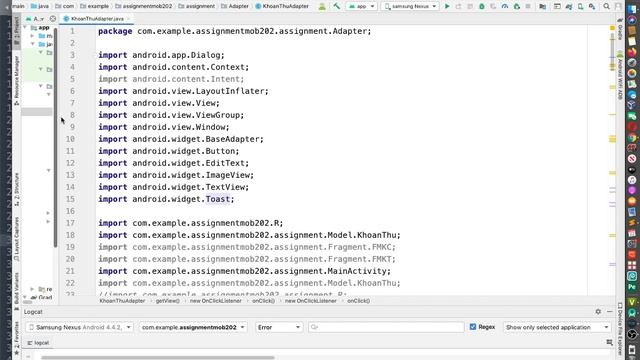The width and height of the screenshot is (640, 360).
Task: Click the Make Project hammer icon
Action: [x=336, y=7]
